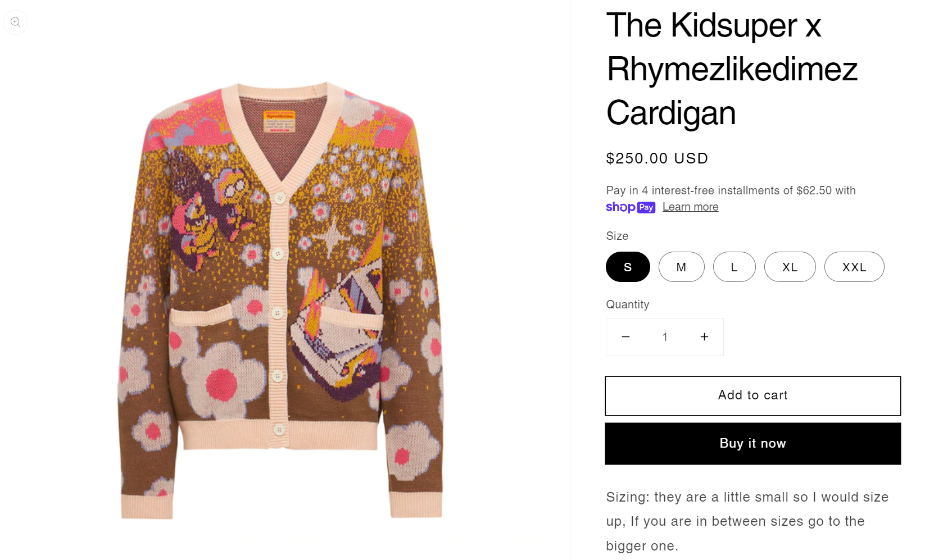Decrease quantity with the minus icon
925x560 pixels.
coord(625,337)
